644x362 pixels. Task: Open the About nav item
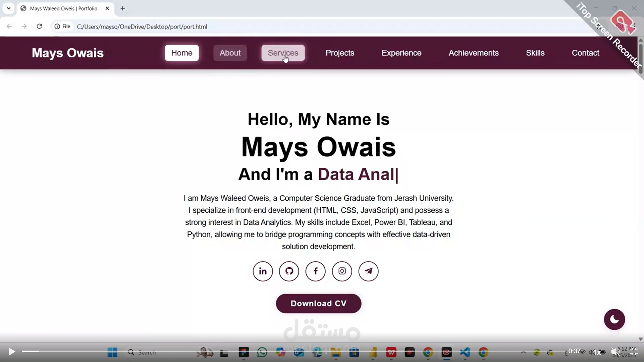pyautogui.click(x=230, y=53)
